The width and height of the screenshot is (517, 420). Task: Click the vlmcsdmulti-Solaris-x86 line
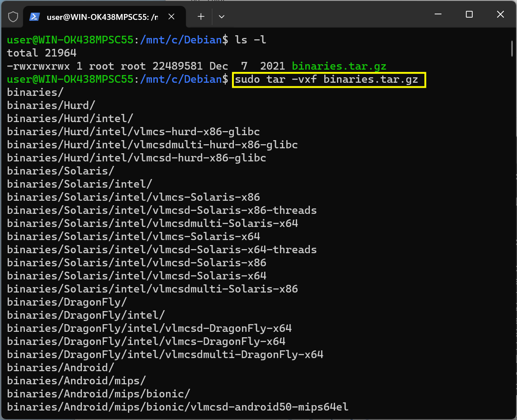click(x=152, y=289)
